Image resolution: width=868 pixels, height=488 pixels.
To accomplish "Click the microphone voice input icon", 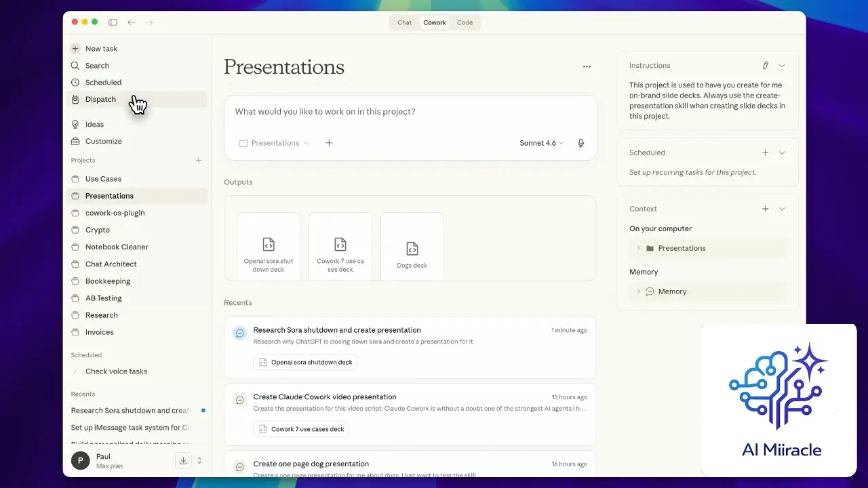I will coord(580,143).
